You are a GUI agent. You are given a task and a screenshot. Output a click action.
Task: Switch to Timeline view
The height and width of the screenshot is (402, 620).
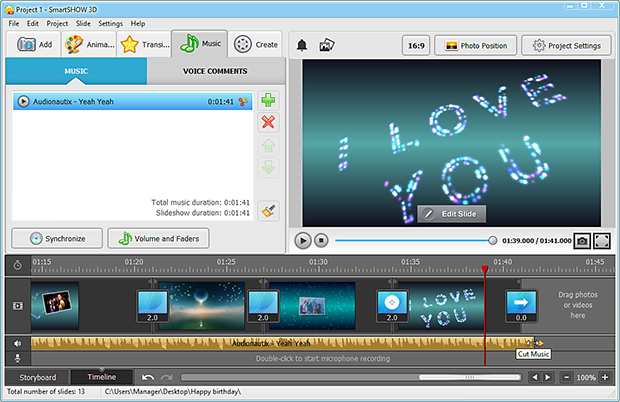[x=102, y=377]
